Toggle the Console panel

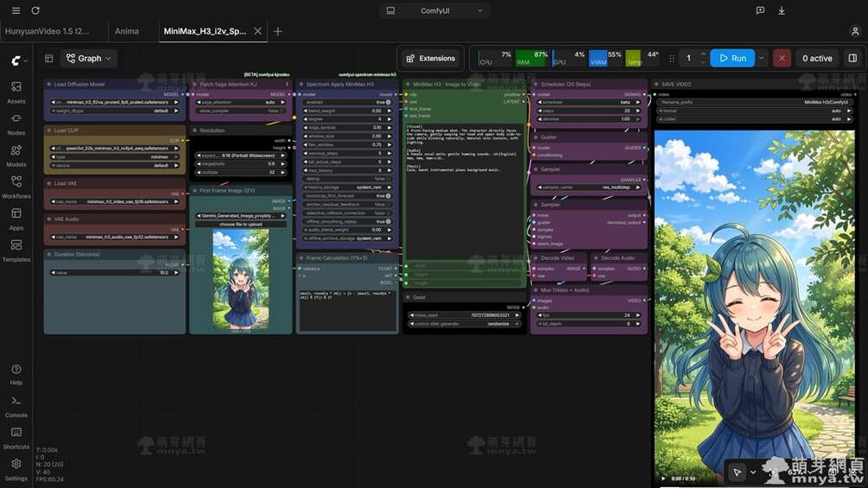[x=16, y=406]
